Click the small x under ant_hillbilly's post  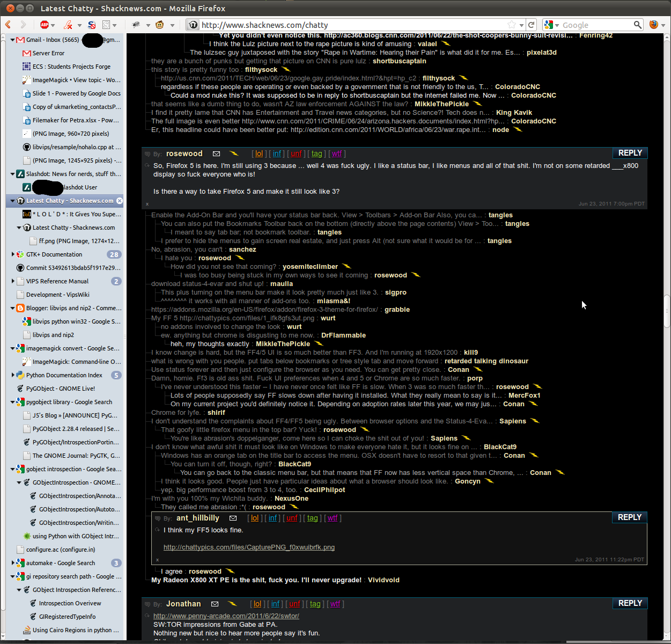coord(157,560)
